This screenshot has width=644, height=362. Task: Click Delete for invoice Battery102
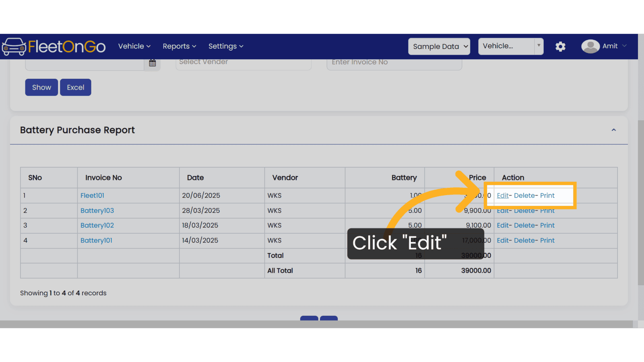pos(524,225)
